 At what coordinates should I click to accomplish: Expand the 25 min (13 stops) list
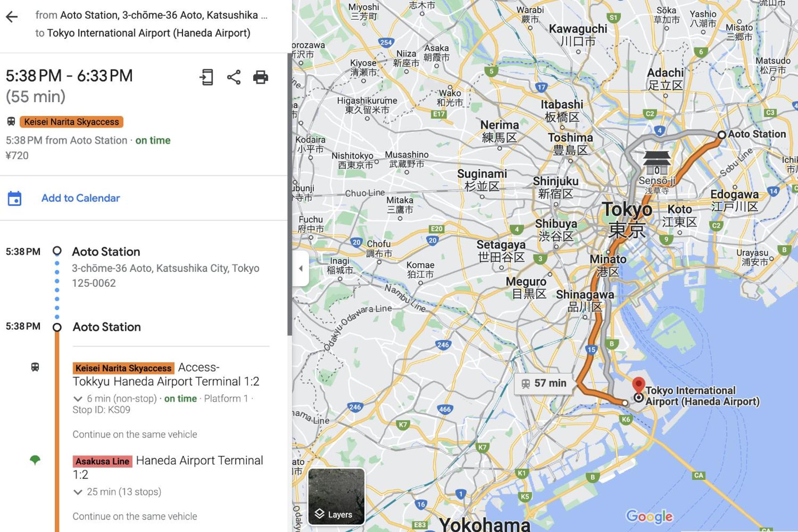click(78, 492)
